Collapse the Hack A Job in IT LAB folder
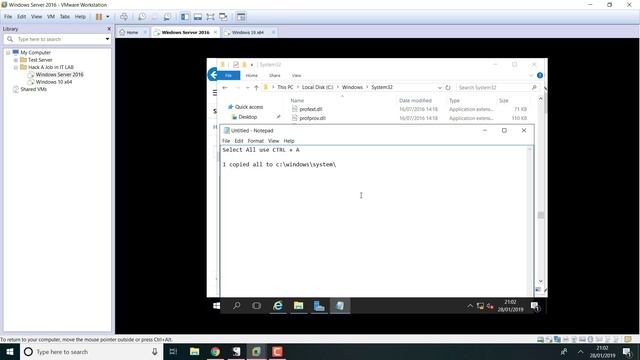This screenshot has height=360, width=640. pos(16,67)
